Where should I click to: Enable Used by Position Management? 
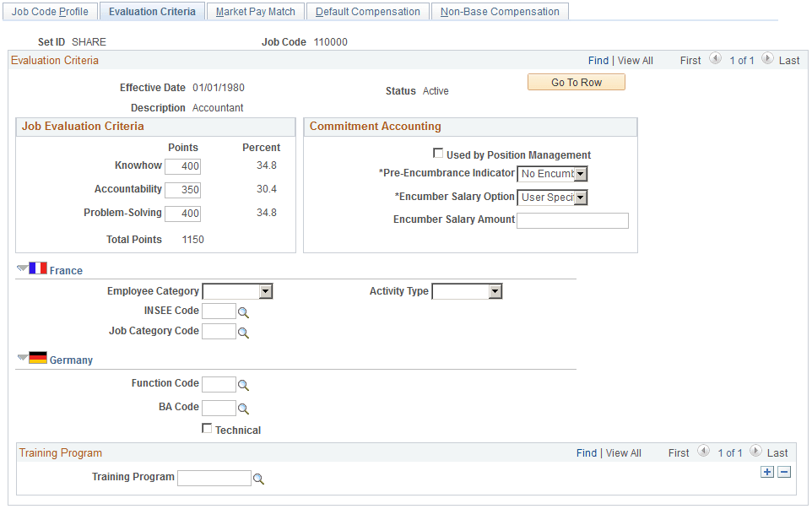[x=438, y=154]
